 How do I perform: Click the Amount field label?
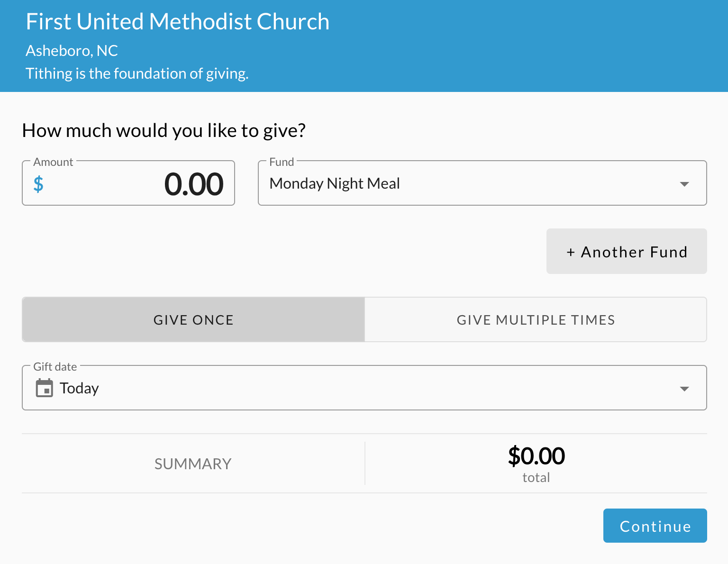tap(53, 162)
